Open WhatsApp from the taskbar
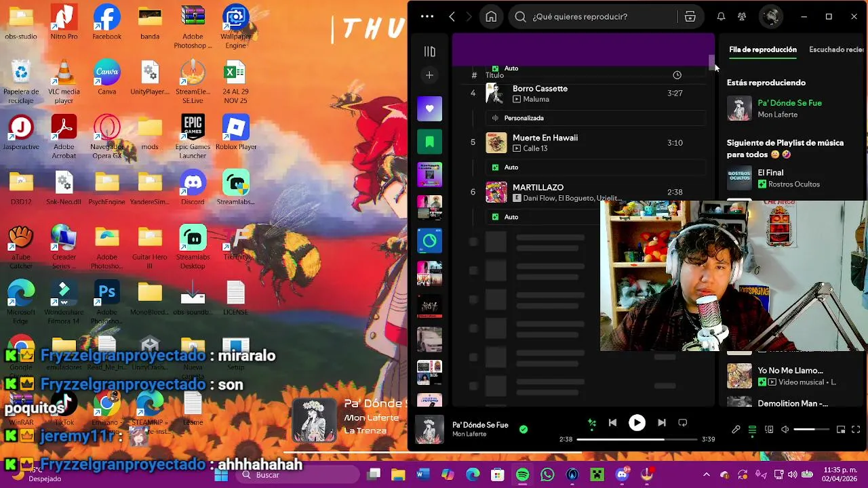The width and height of the screenshot is (868, 488). tap(547, 475)
